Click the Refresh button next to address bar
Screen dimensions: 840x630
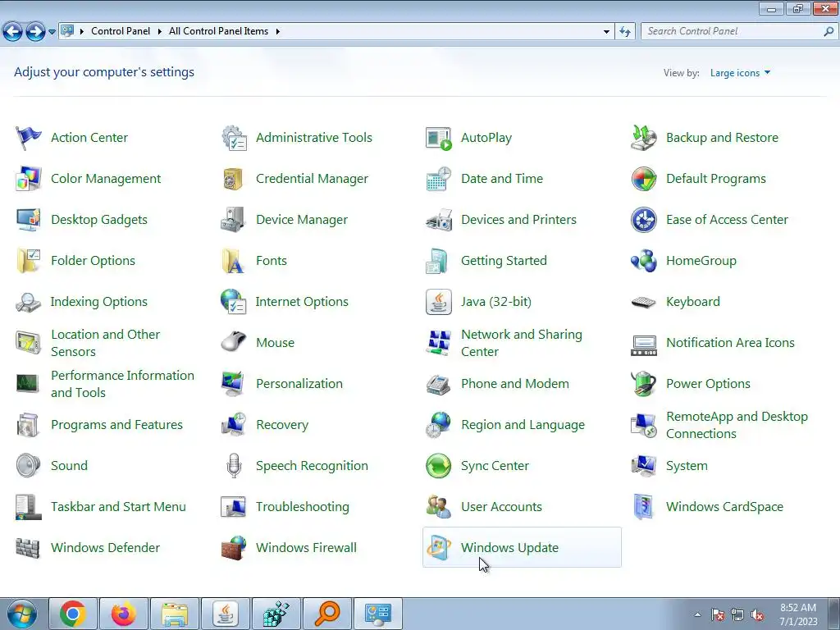click(x=624, y=32)
